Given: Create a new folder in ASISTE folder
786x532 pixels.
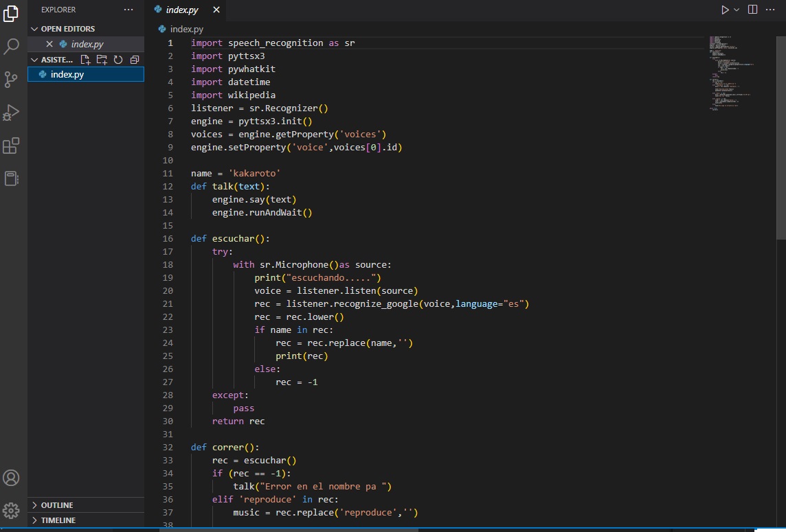Looking at the screenshot, I should click(102, 60).
